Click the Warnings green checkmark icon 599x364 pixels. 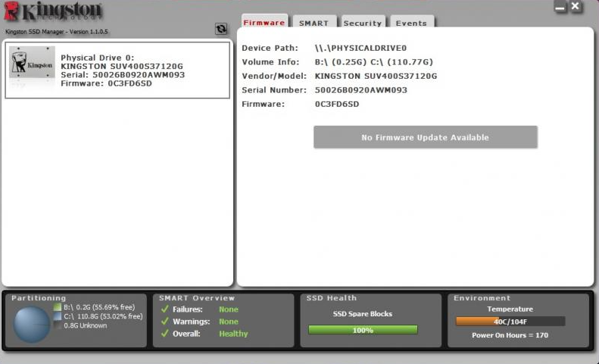coord(164,321)
